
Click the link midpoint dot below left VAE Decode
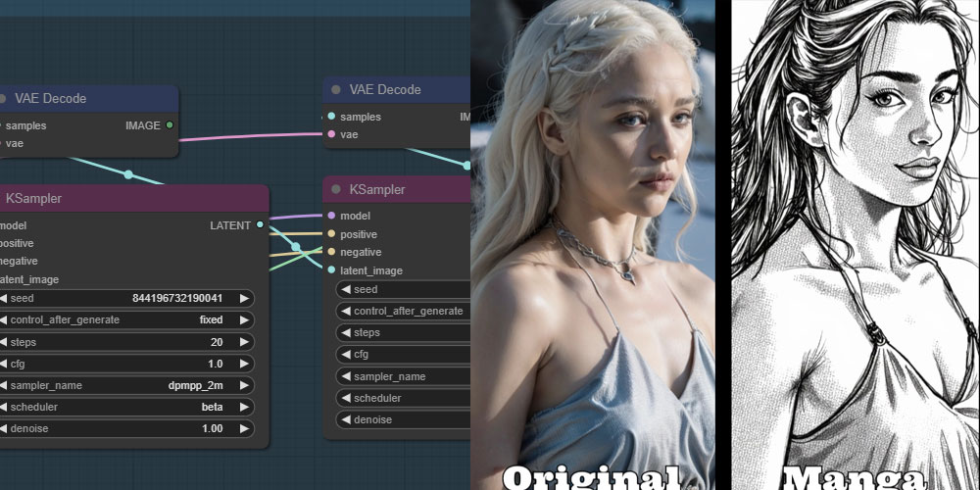(x=128, y=174)
